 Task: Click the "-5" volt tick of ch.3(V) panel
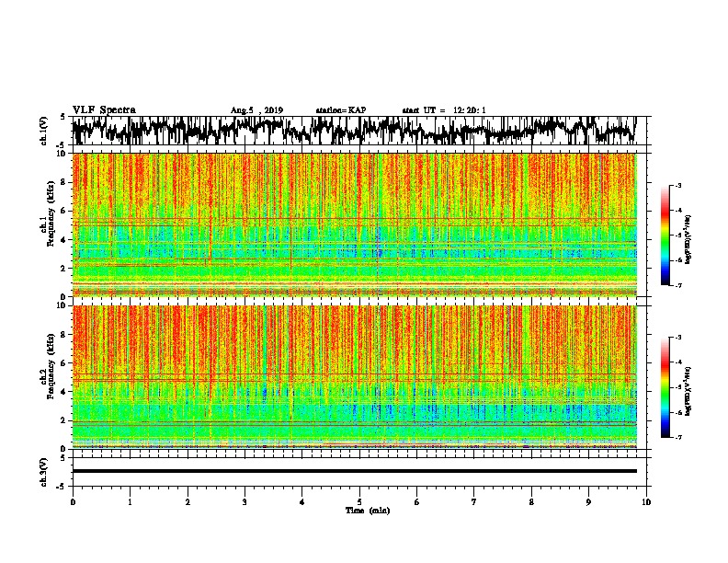(62, 487)
